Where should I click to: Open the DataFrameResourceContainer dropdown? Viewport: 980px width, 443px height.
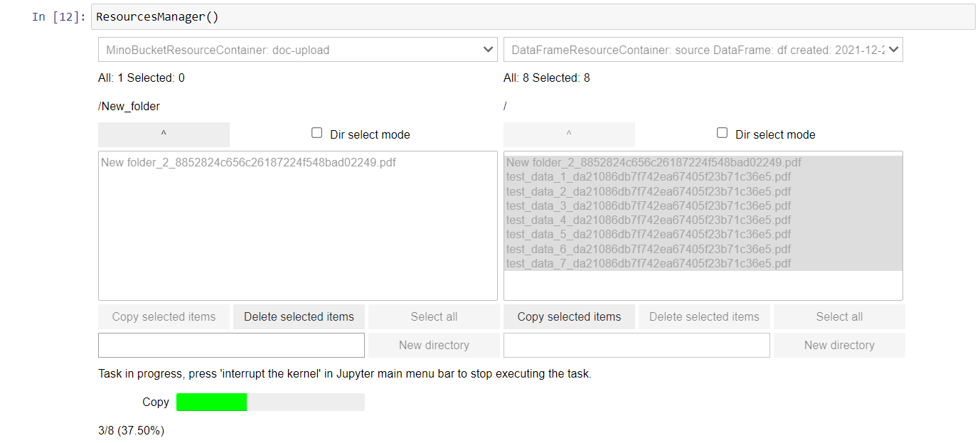(703, 50)
